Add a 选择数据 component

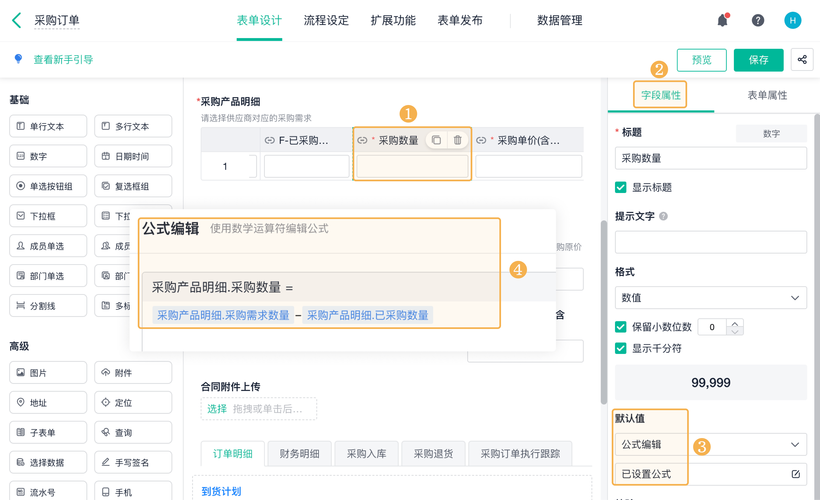pos(48,462)
